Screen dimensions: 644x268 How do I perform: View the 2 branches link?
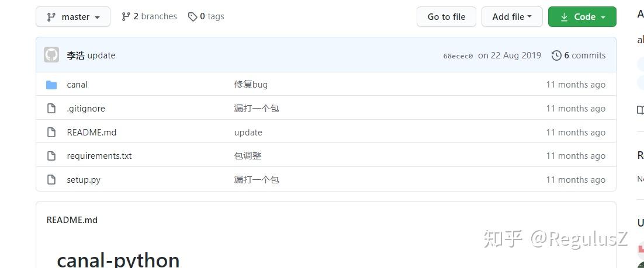pos(149,17)
